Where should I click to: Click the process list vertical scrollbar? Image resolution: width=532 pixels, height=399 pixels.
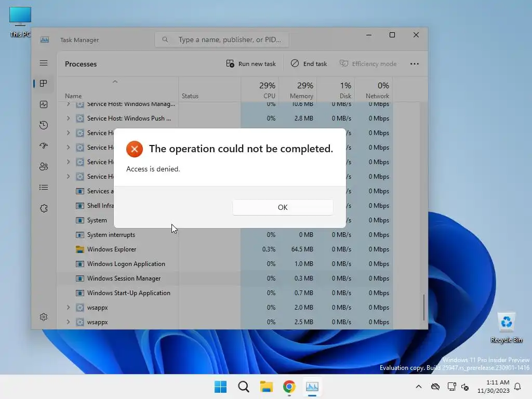[424, 308]
